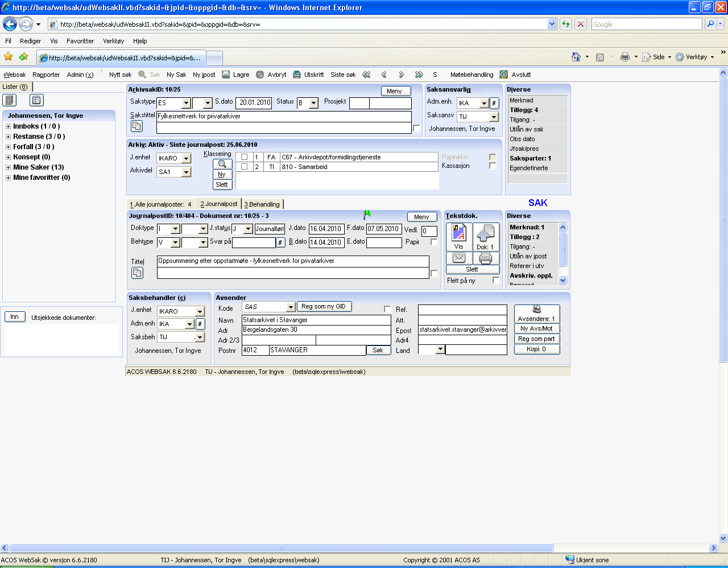Click the Avslutt exit icon
This screenshot has height=568, width=728.
503,75
